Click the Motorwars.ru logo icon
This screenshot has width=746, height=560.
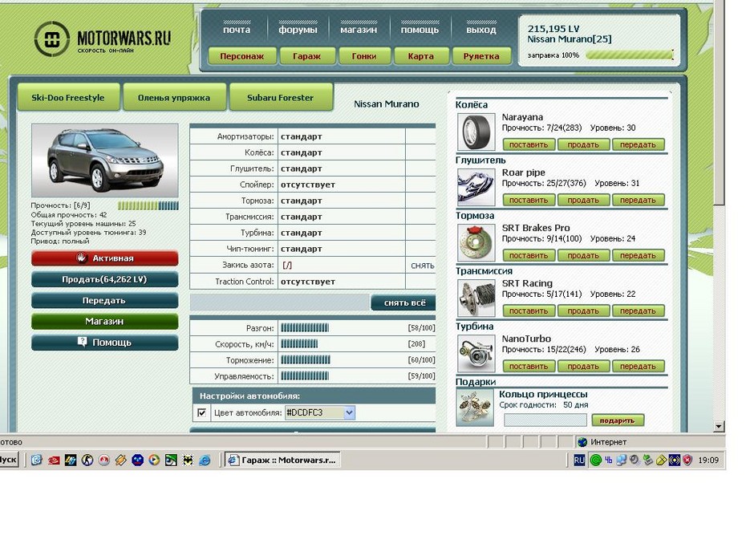pos(52,39)
